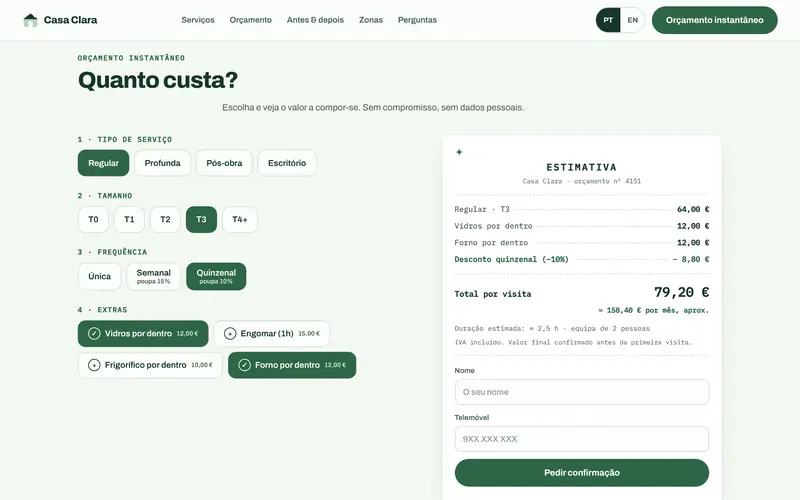The image size is (800, 500).
Task: Click the 3 · FREQUÊNCIA section label
Action: click(112, 252)
